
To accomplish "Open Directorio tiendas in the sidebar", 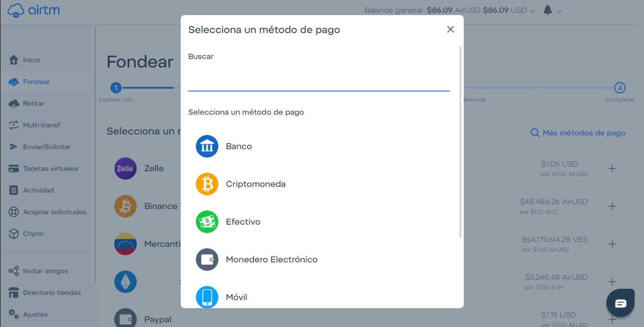I will point(47,293).
